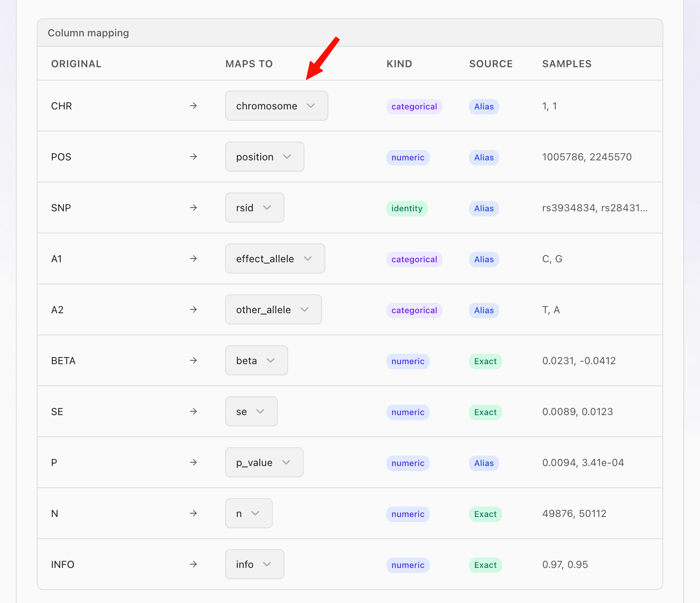Screen dimensions: 700x603
Task: Select the INFO original column name
Action: (x=63, y=565)
